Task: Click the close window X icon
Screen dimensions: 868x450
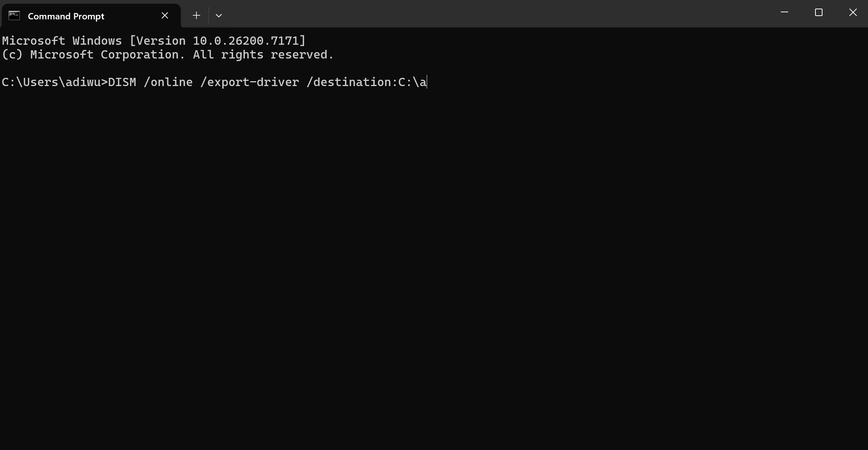Action: (x=852, y=12)
